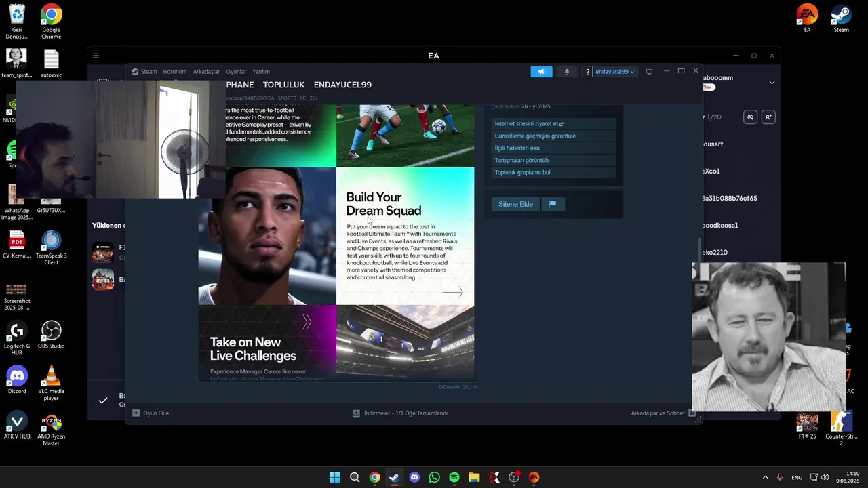Open Spotify from taskbar
Viewport: 868px width, 488px height.
[x=454, y=477]
